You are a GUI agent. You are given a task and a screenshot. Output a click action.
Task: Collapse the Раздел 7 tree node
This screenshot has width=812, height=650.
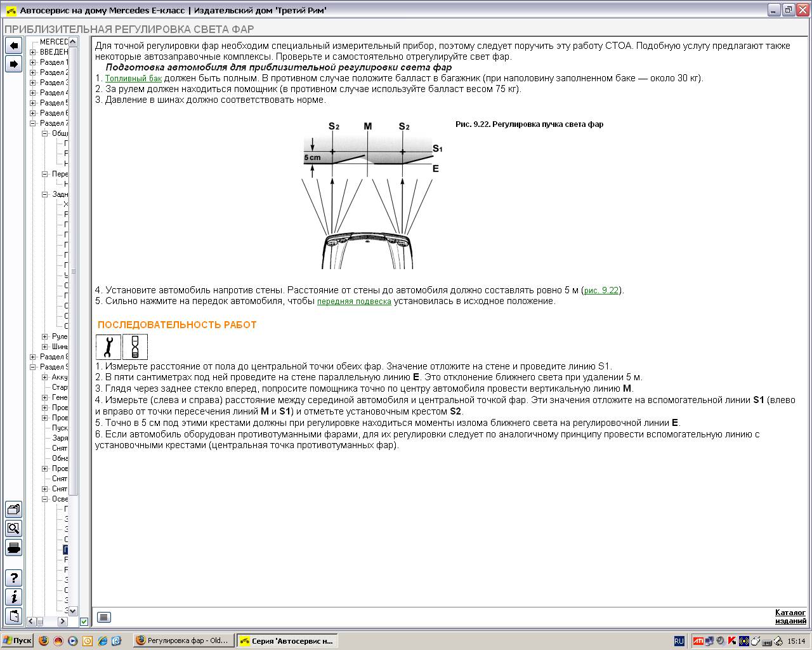33,123
